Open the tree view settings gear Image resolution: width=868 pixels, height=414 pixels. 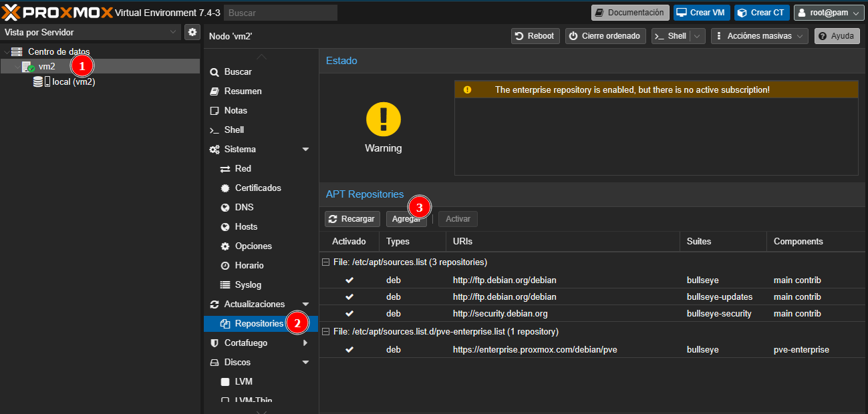[x=192, y=32]
